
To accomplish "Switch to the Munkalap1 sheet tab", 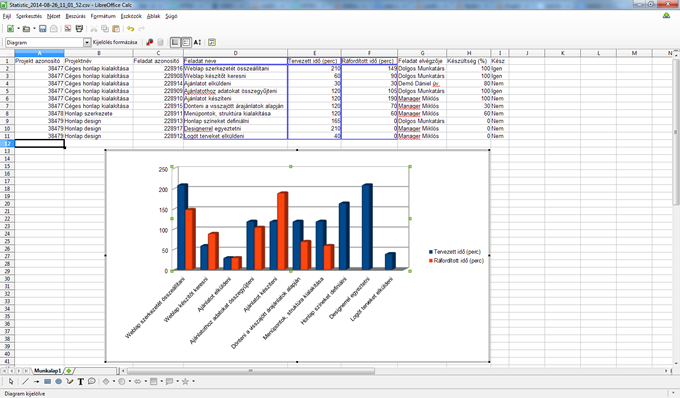I will pos(48,371).
